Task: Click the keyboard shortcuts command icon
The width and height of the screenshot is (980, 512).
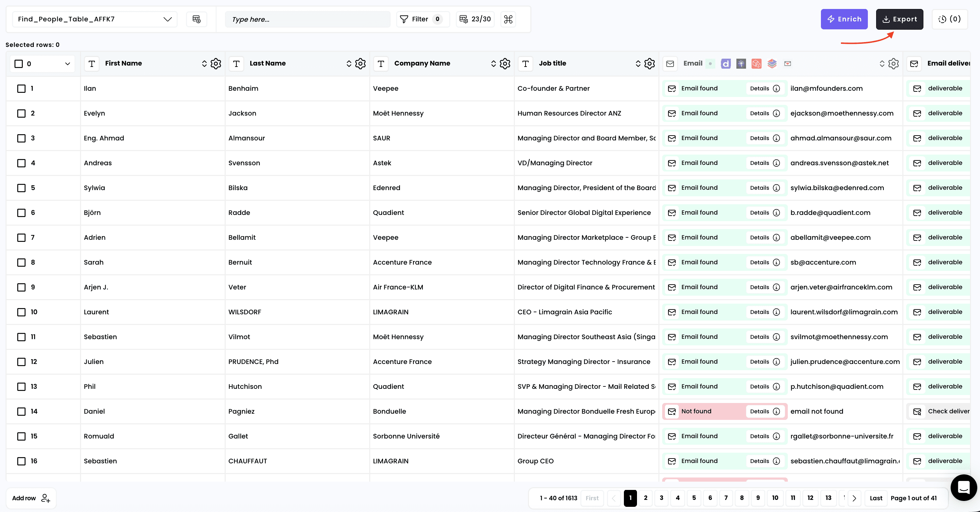Action: [x=508, y=19]
